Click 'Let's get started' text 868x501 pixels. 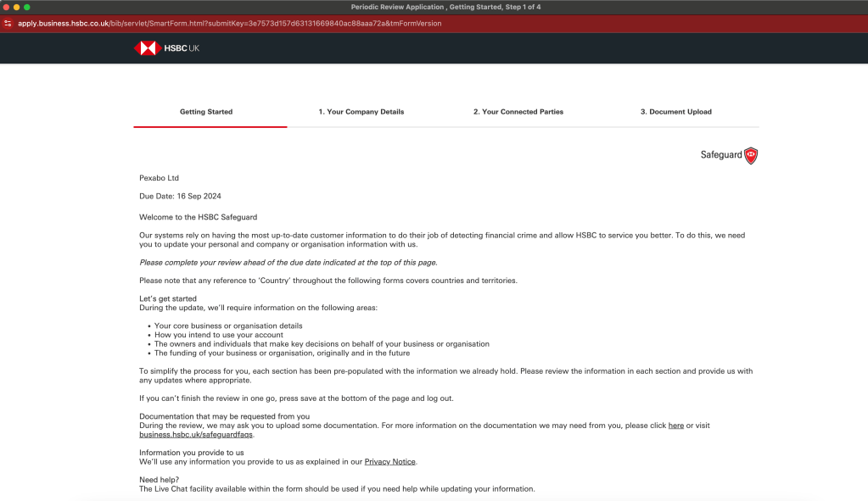(168, 298)
